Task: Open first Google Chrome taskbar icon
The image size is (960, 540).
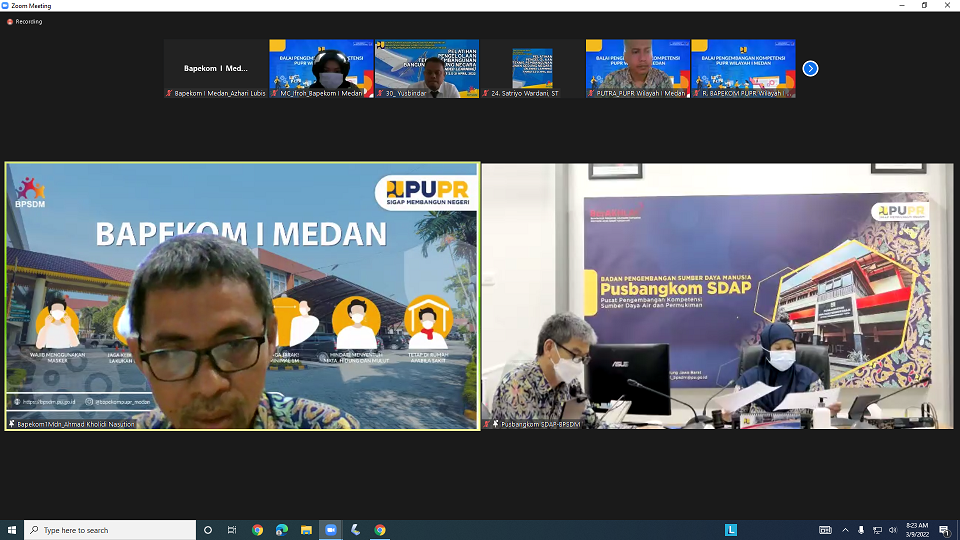Action: (257, 530)
